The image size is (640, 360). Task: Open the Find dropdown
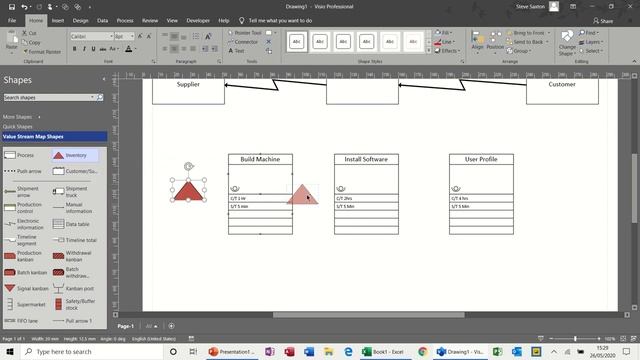pyautogui.click(x=589, y=33)
